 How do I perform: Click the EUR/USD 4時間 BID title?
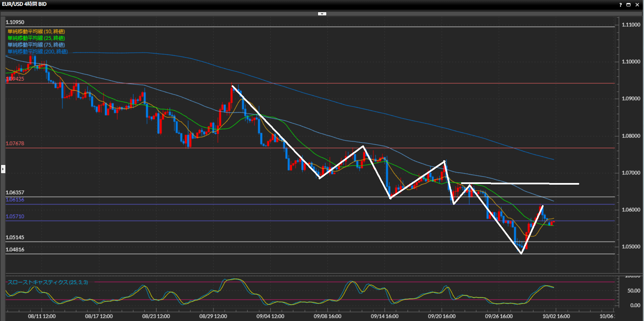point(24,4)
